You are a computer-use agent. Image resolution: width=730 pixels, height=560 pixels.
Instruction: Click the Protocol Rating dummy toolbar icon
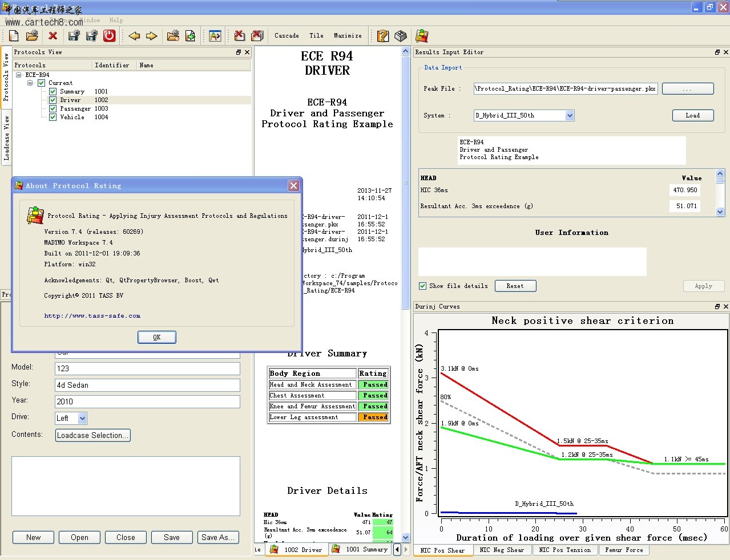(422, 36)
